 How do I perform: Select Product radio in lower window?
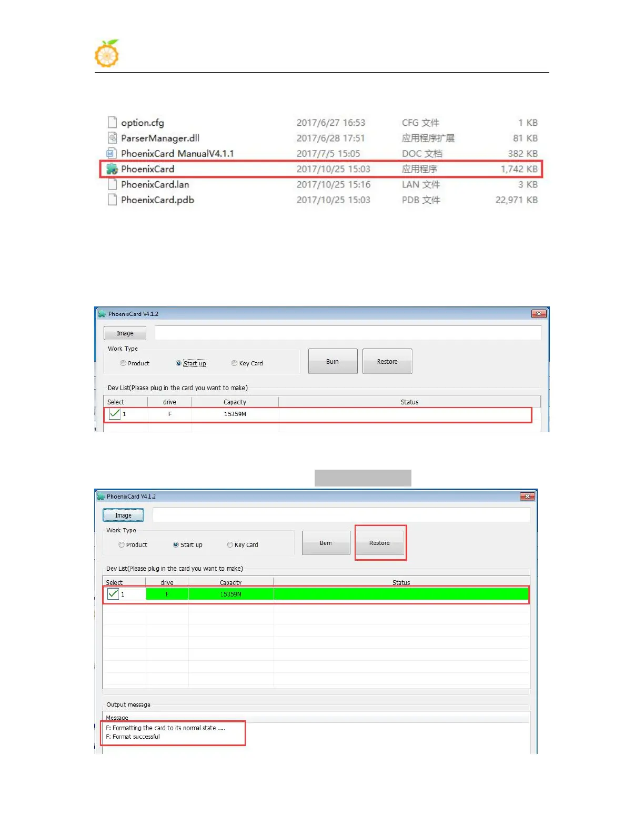122,545
